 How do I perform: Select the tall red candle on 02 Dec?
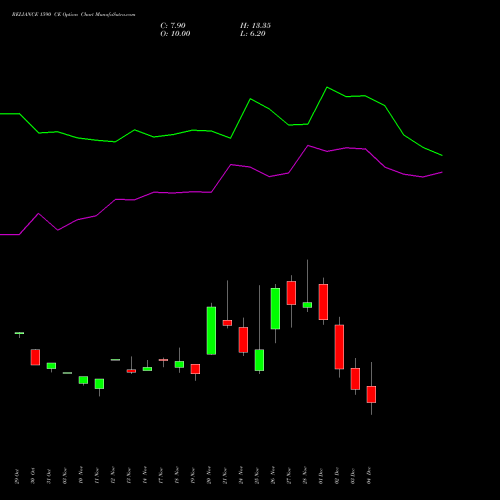[339, 347]
